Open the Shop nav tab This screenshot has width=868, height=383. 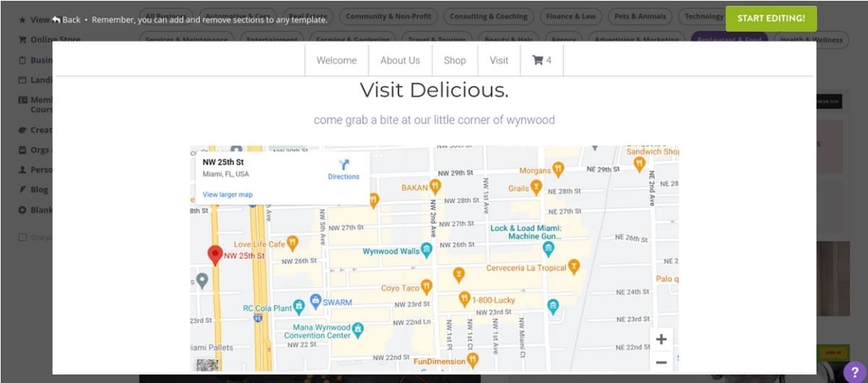[454, 60]
